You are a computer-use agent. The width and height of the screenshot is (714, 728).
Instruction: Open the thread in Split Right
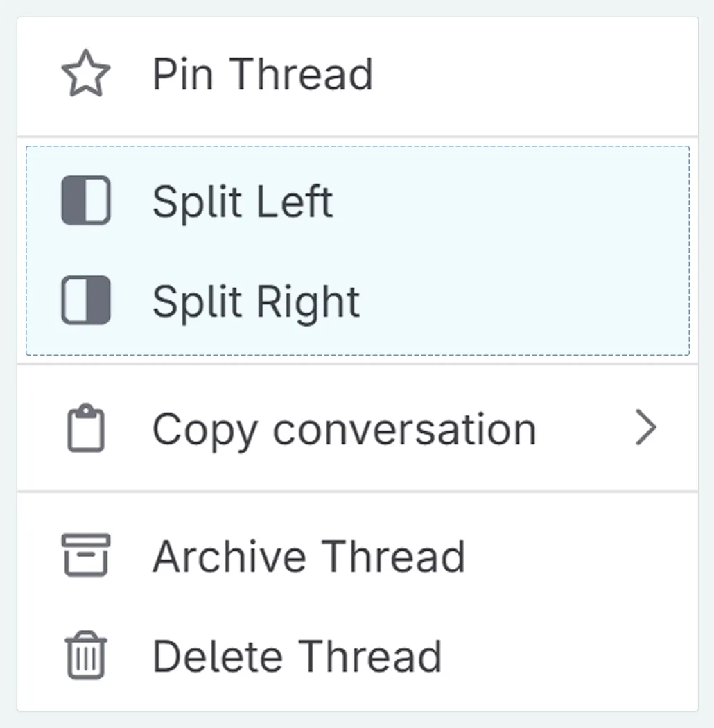(x=256, y=300)
